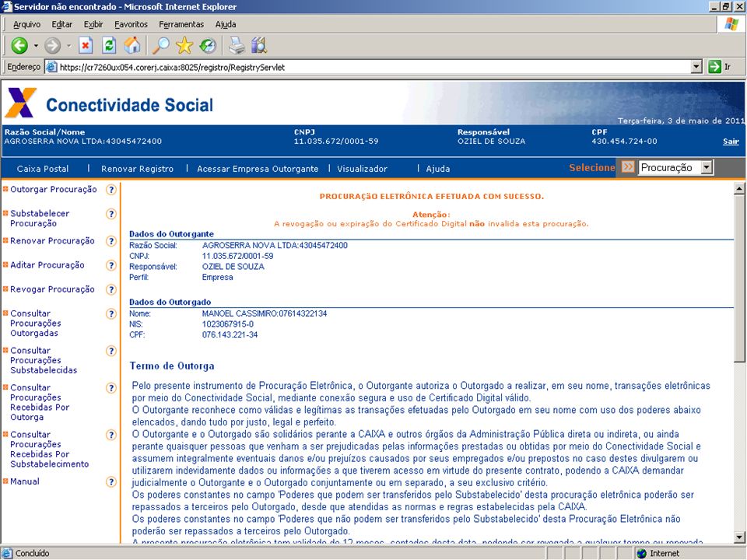Image resolution: width=747 pixels, height=560 pixels.
Task: Open help icon next to Manual
Action: (x=111, y=482)
